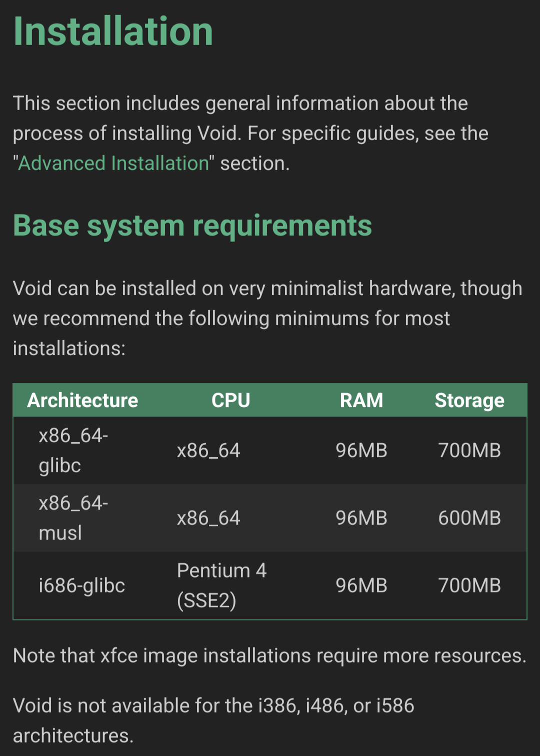
Task: Click the Storage column header
Action: click(469, 400)
